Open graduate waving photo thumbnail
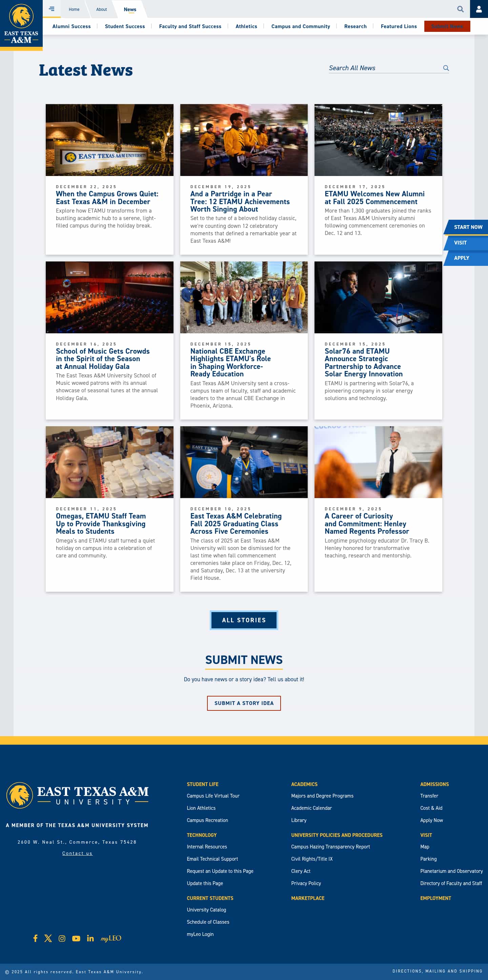The height and width of the screenshot is (980, 488). 244,462
